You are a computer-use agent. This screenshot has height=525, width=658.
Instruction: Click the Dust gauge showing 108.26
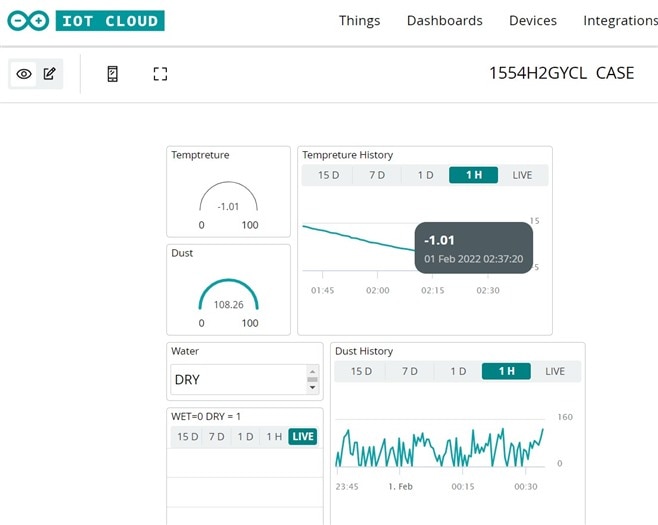(x=228, y=297)
